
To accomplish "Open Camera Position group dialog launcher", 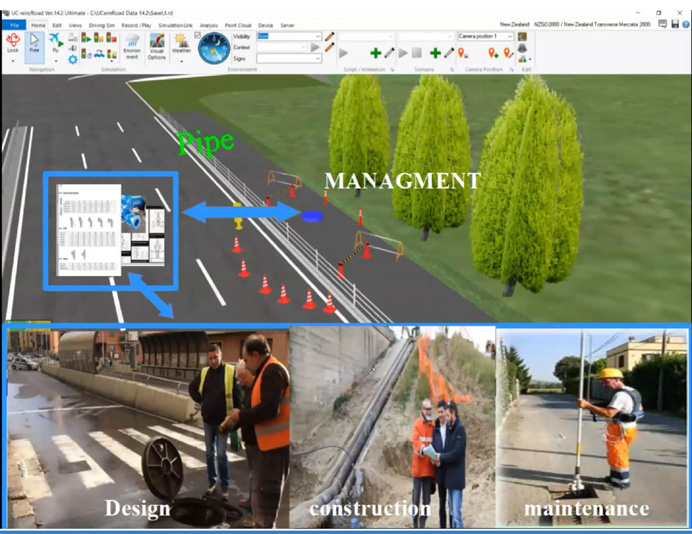I will pyautogui.click(x=511, y=70).
